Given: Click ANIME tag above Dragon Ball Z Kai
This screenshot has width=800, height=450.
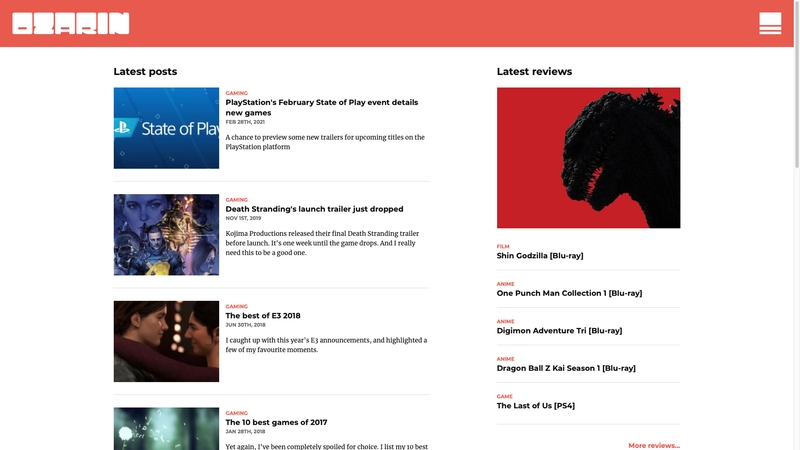Looking at the screenshot, I should [506, 359].
